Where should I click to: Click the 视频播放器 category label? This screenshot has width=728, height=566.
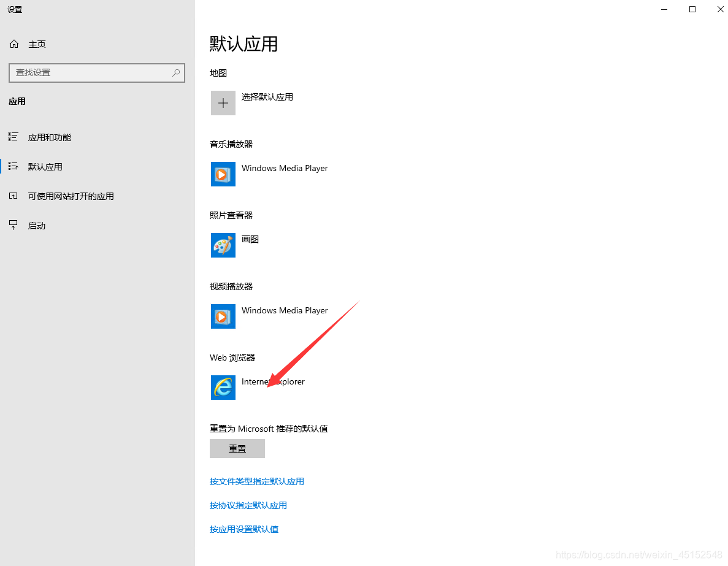(231, 286)
